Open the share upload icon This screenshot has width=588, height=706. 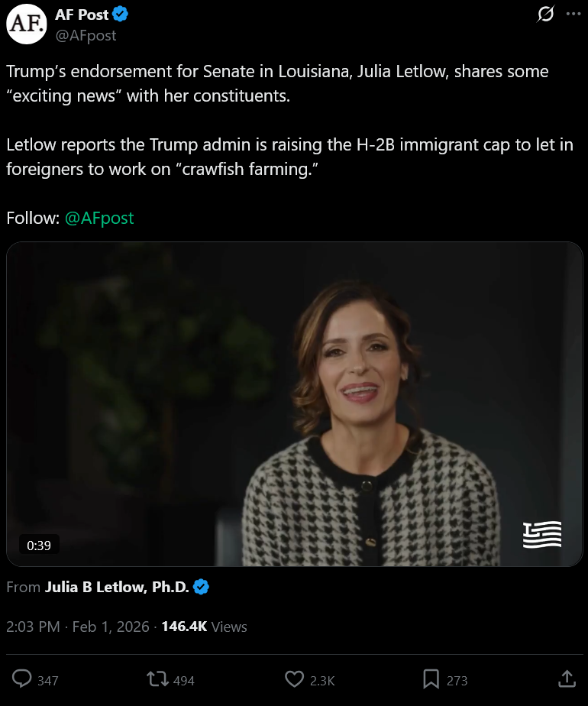567,678
